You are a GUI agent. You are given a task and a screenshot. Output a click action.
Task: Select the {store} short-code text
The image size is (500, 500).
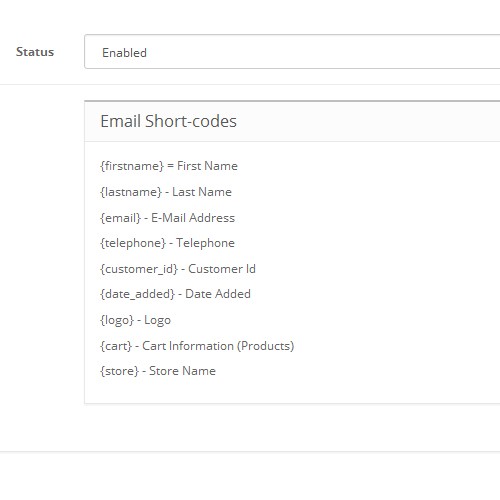click(x=119, y=371)
